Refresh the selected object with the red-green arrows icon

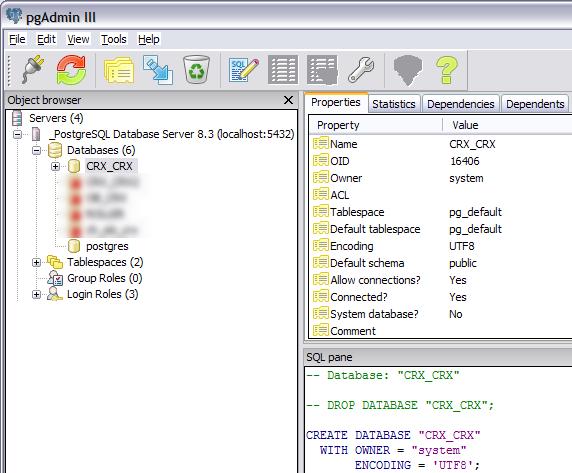click(71, 69)
